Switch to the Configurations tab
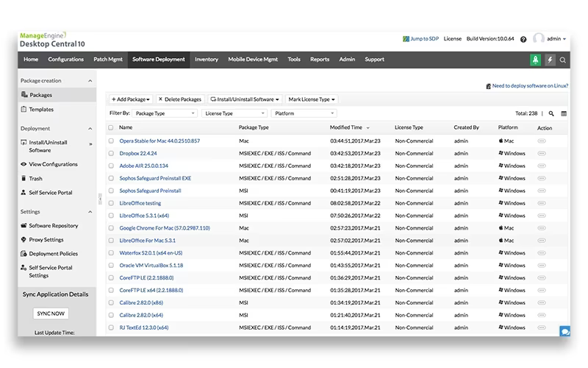This screenshot has height=368, width=588. pyautogui.click(x=66, y=60)
